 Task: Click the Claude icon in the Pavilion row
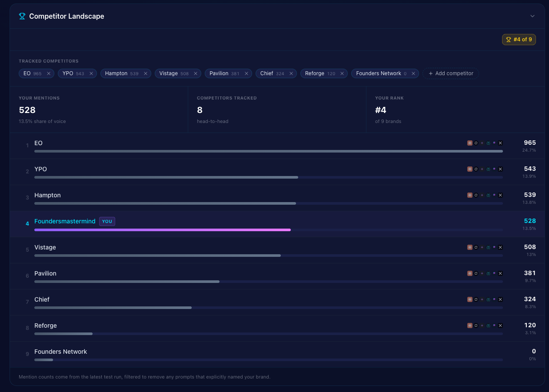click(470, 273)
